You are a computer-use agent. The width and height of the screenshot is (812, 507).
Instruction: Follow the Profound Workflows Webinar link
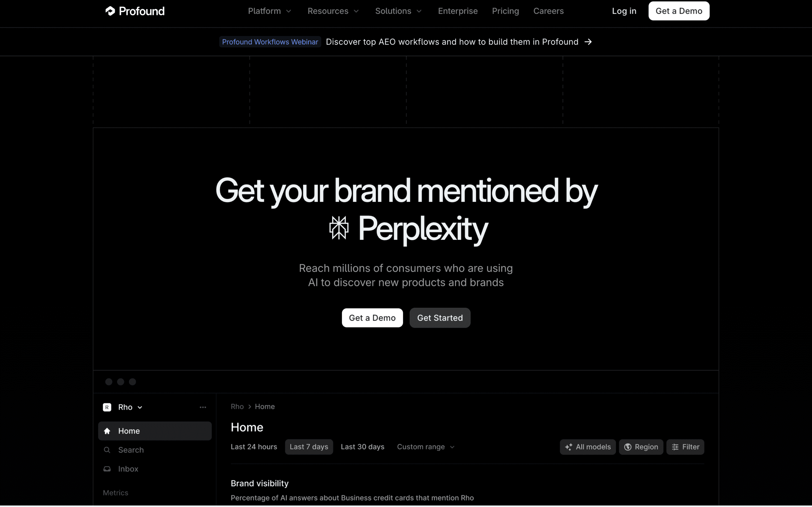(270, 42)
